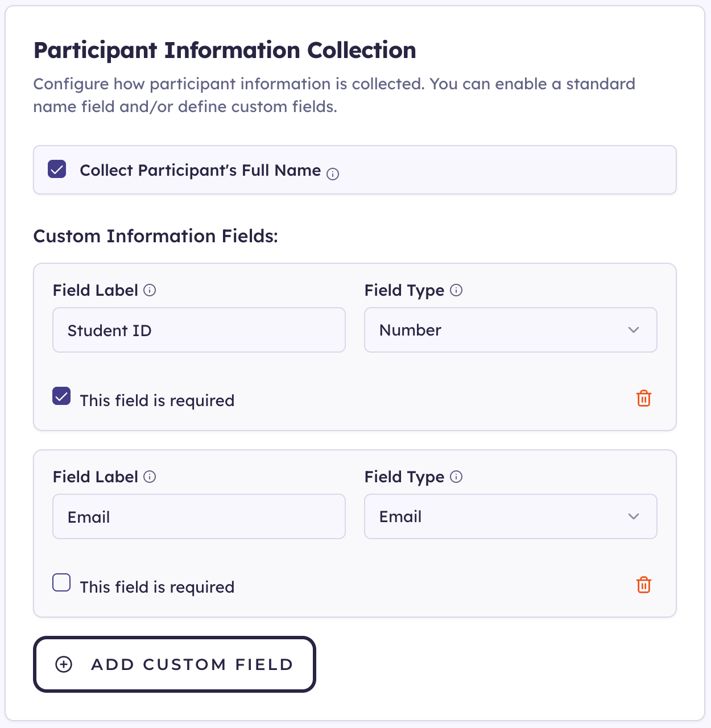Viewport: 711px width, 728px height.
Task: Click the plus circle icon in Add Custom Field
Action: [64, 664]
